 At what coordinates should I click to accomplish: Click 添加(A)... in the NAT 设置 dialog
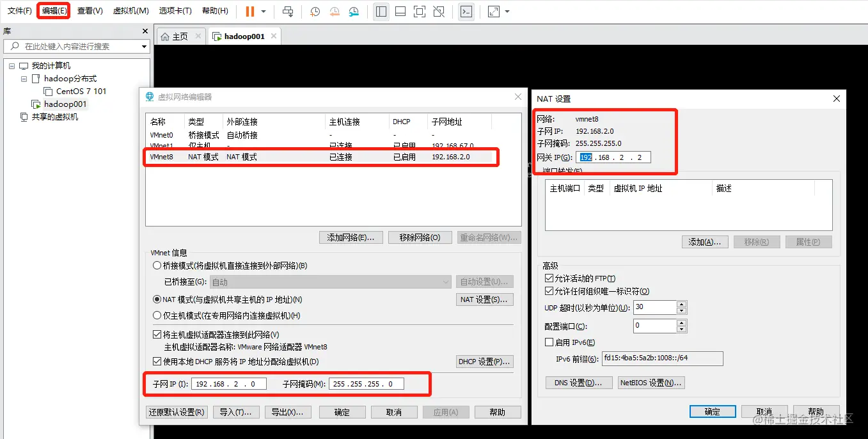(x=705, y=242)
